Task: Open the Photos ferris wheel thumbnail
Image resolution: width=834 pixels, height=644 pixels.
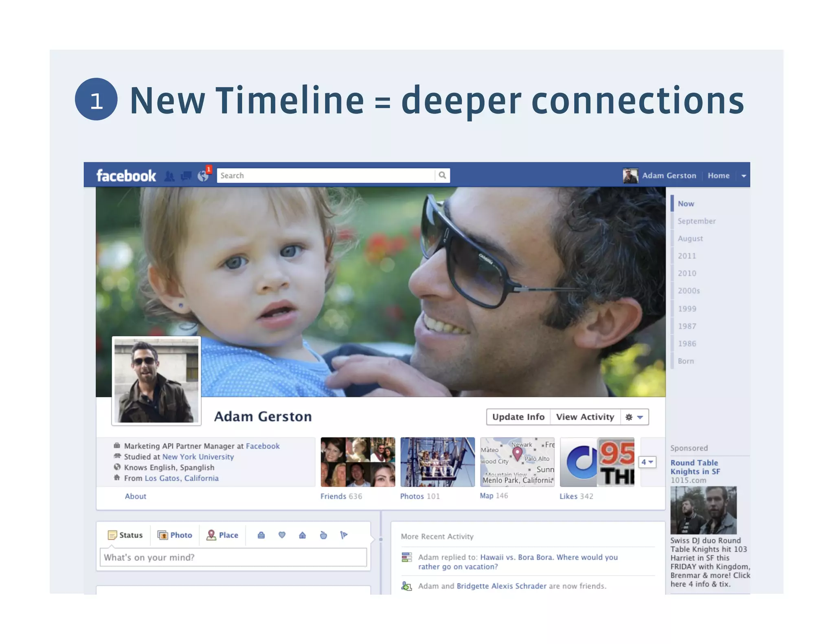Action: 438,462
